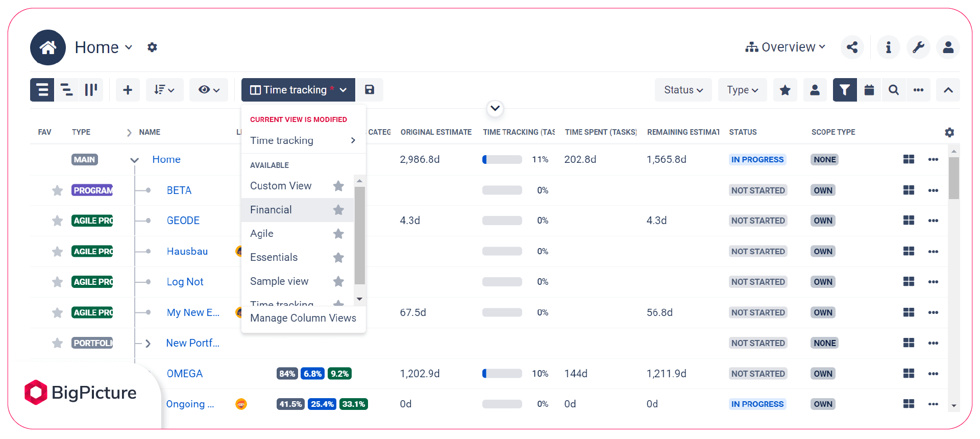Open the search magnifier icon
The height and width of the screenshot is (439, 980).
(894, 90)
